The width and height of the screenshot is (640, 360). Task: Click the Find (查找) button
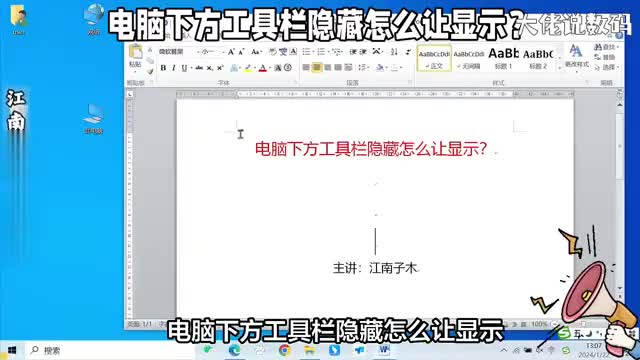coord(606,47)
